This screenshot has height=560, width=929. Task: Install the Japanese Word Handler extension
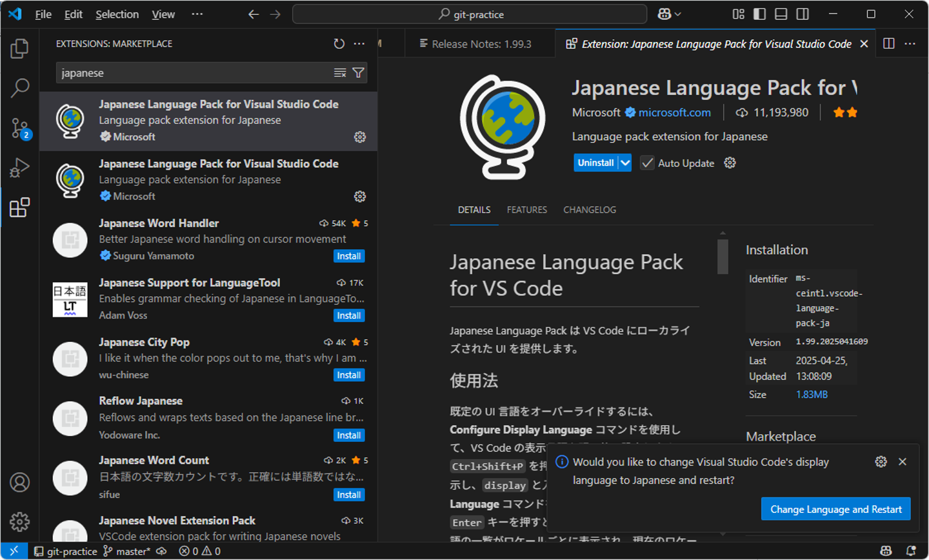[349, 256]
